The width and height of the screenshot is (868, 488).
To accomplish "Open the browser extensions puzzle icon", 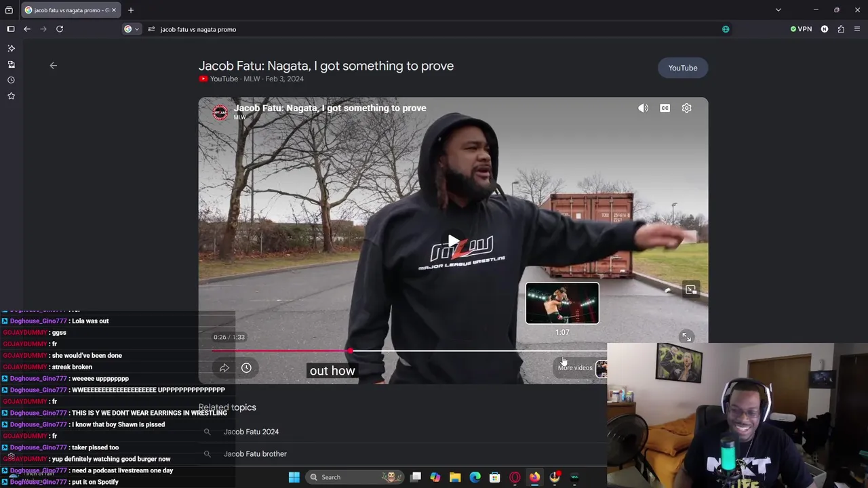I will [x=841, y=29].
